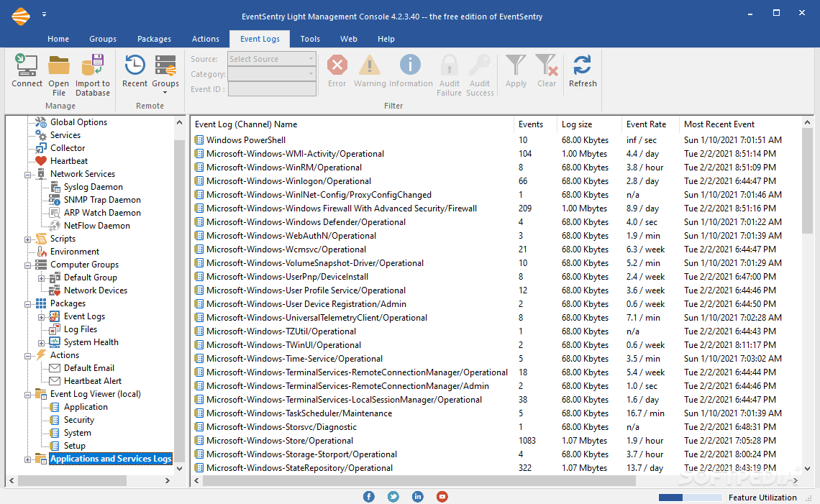820x504 pixels.
Task: Expand the System Health node
Action: click(x=41, y=343)
